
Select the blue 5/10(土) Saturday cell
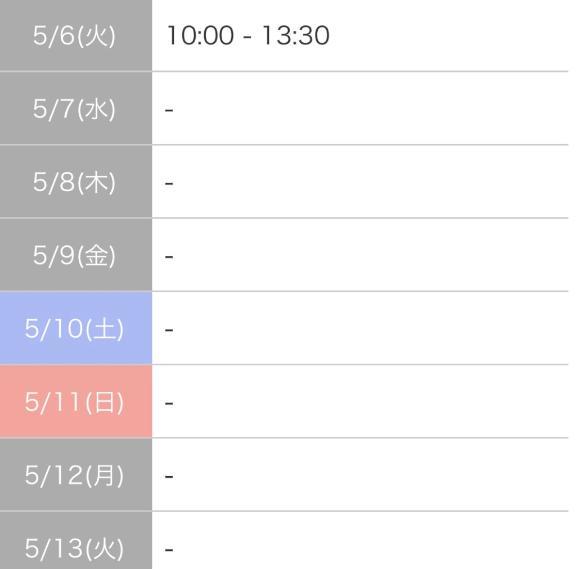pos(76,328)
